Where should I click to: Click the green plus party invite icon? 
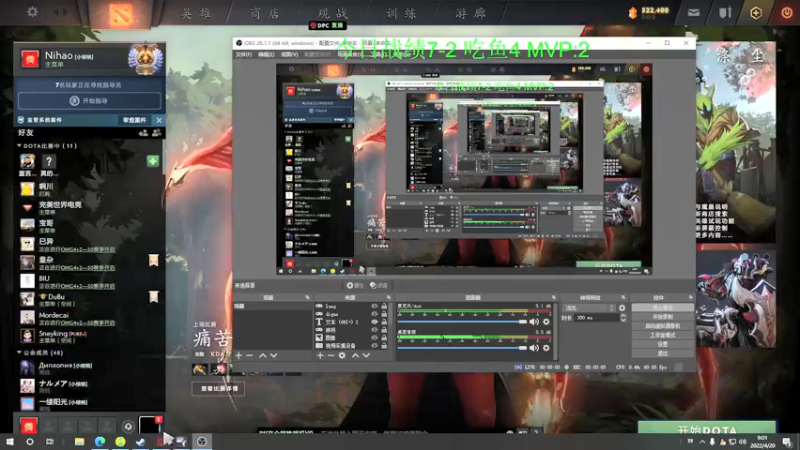click(153, 161)
